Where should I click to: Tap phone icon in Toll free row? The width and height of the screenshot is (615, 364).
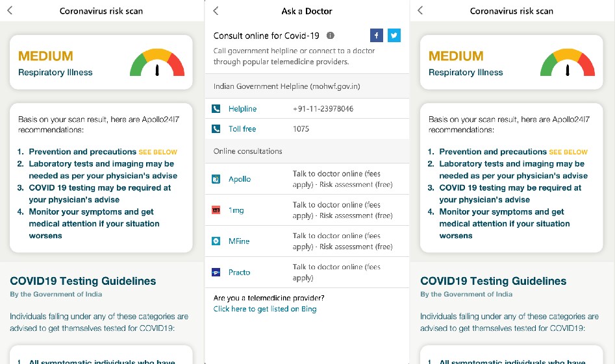pyautogui.click(x=216, y=128)
